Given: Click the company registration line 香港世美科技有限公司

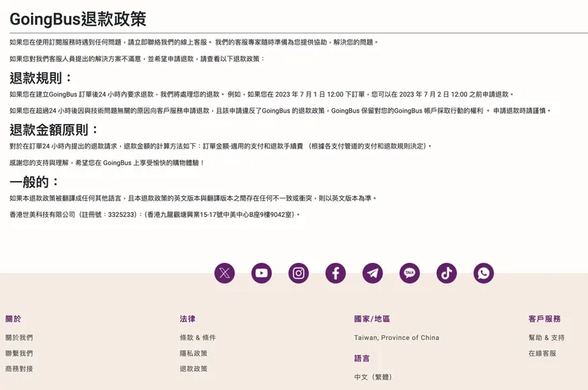Looking at the screenshot, I should click(155, 214).
